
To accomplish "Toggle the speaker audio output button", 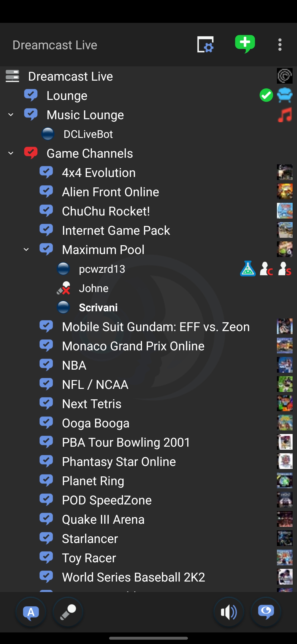I will click(229, 612).
